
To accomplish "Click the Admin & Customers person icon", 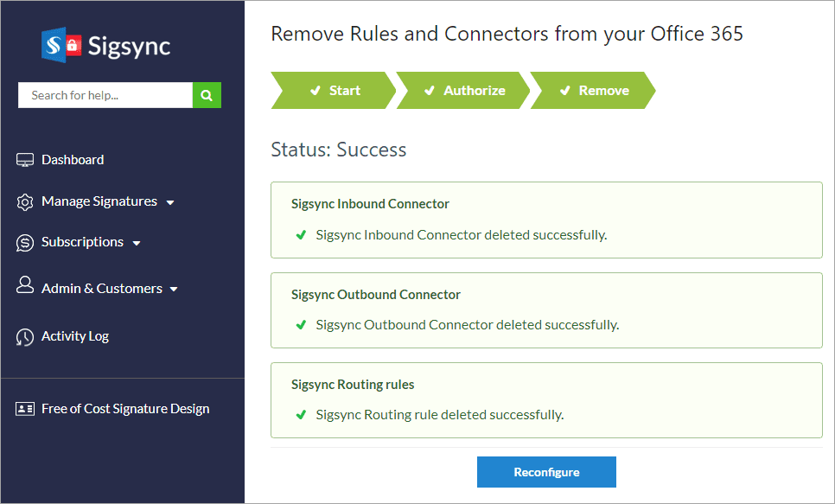I will (25, 286).
